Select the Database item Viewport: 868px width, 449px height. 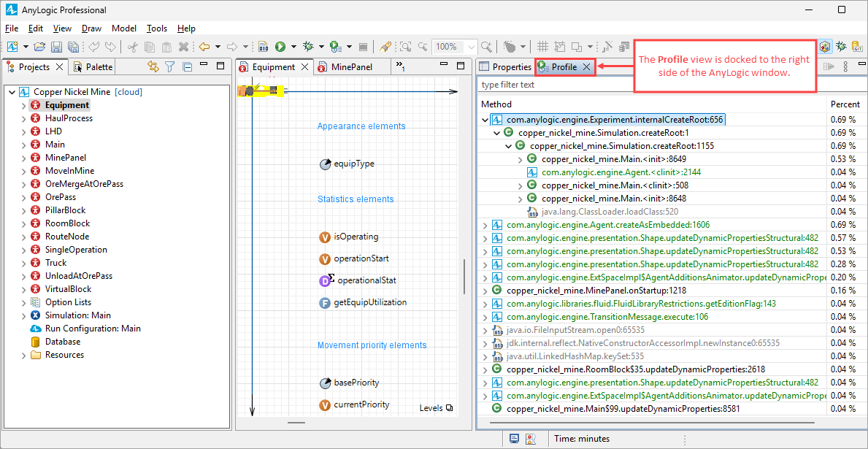[x=63, y=342]
